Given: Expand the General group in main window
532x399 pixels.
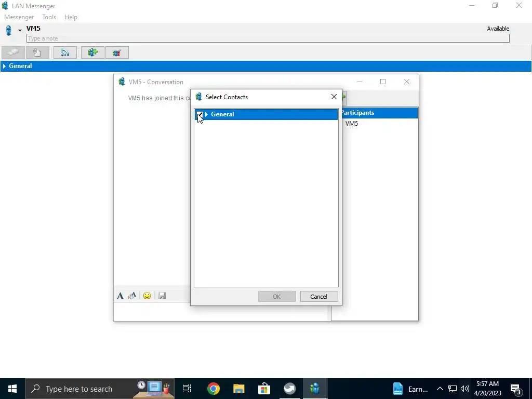Looking at the screenshot, I should pos(4,66).
